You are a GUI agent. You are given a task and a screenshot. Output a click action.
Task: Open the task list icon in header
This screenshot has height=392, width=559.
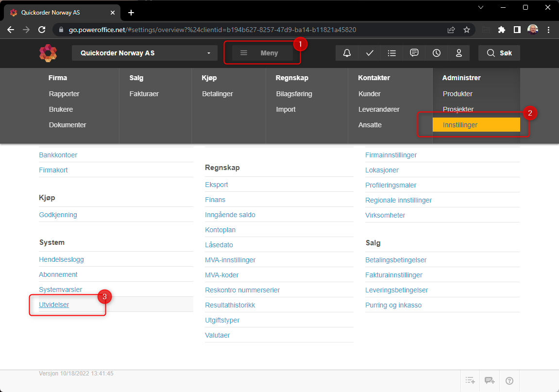[x=392, y=53]
